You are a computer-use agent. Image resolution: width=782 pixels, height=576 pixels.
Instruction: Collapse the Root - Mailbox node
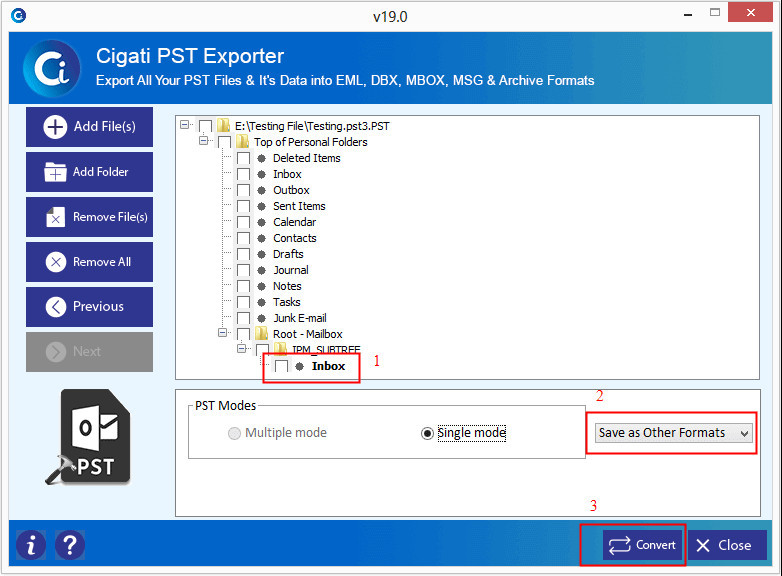(222, 332)
